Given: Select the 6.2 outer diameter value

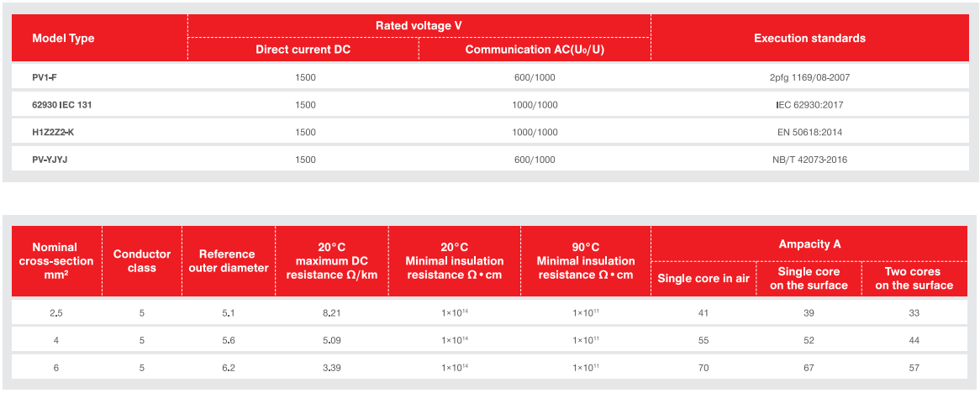Looking at the screenshot, I should (x=227, y=368).
